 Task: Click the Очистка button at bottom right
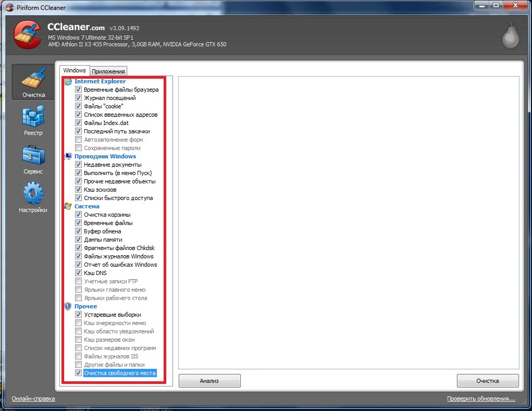488,381
